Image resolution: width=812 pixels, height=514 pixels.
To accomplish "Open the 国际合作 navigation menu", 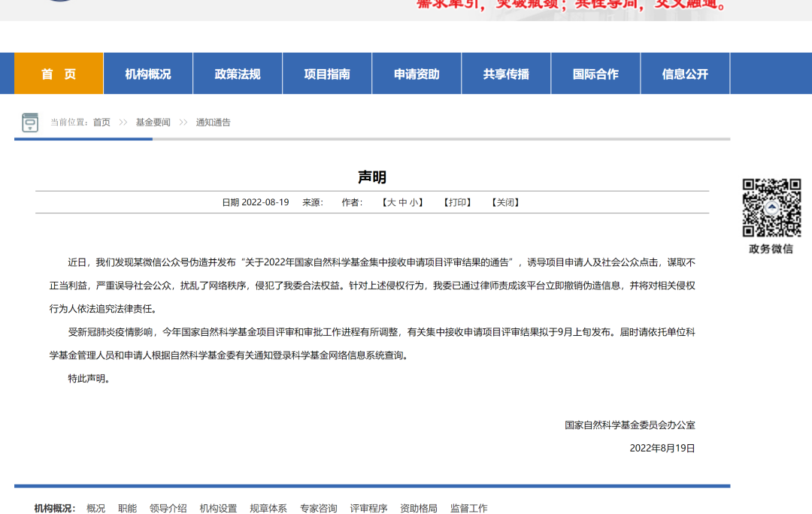I will [x=595, y=74].
